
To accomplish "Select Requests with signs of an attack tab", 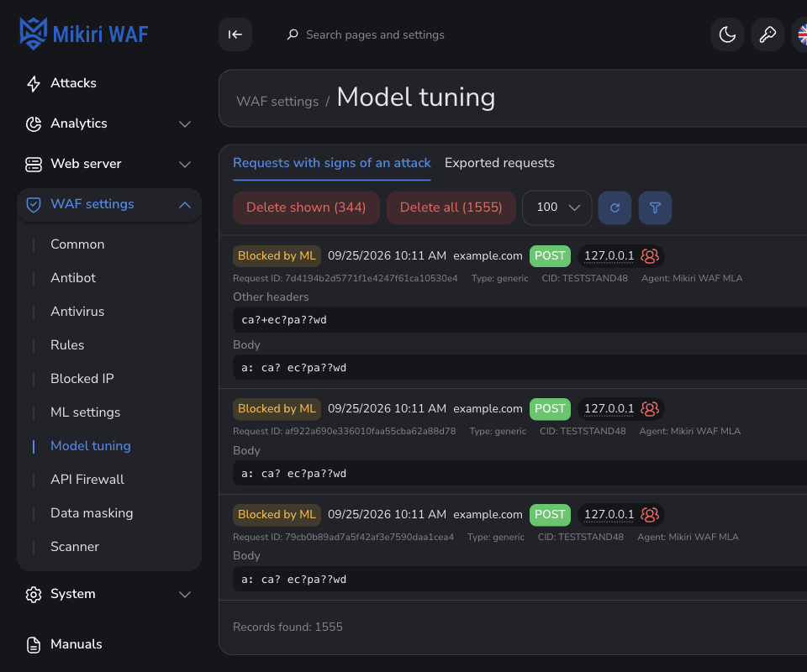I will point(331,163).
